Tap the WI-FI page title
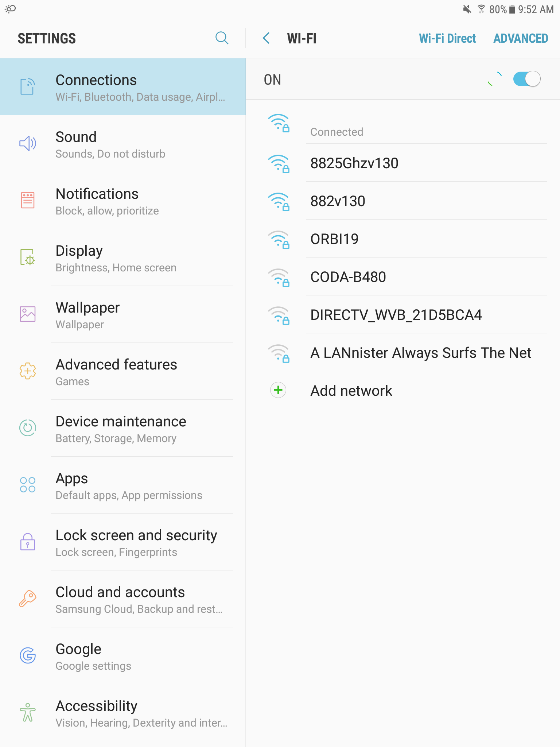This screenshot has height=747, width=560. click(x=302, y=38)
